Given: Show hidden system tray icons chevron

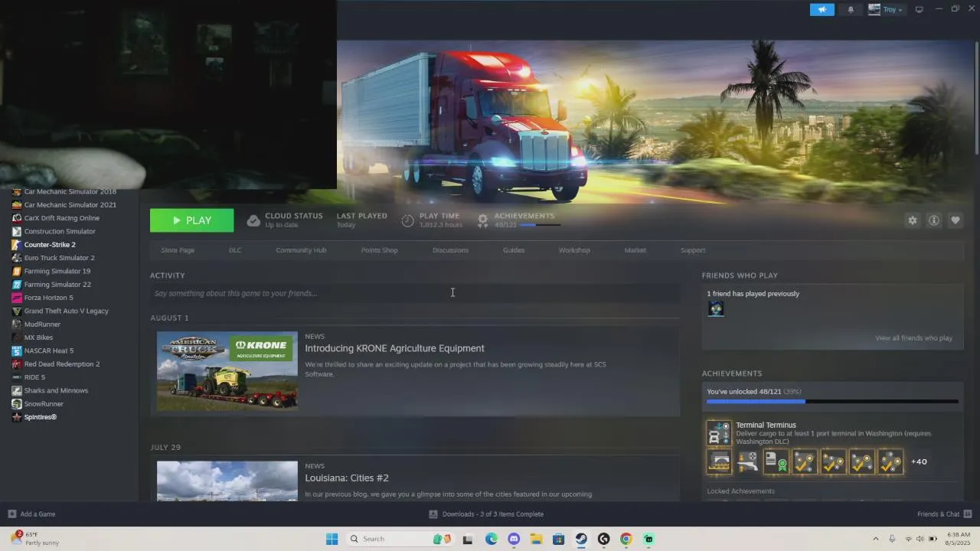Looking at the screenshot, I should [x=876, y=539].
